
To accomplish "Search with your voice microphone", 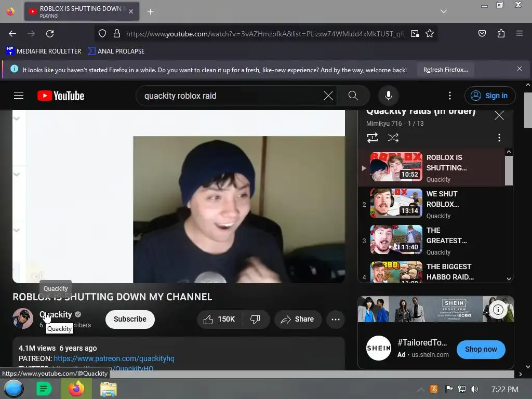I will tap(389, 96).
